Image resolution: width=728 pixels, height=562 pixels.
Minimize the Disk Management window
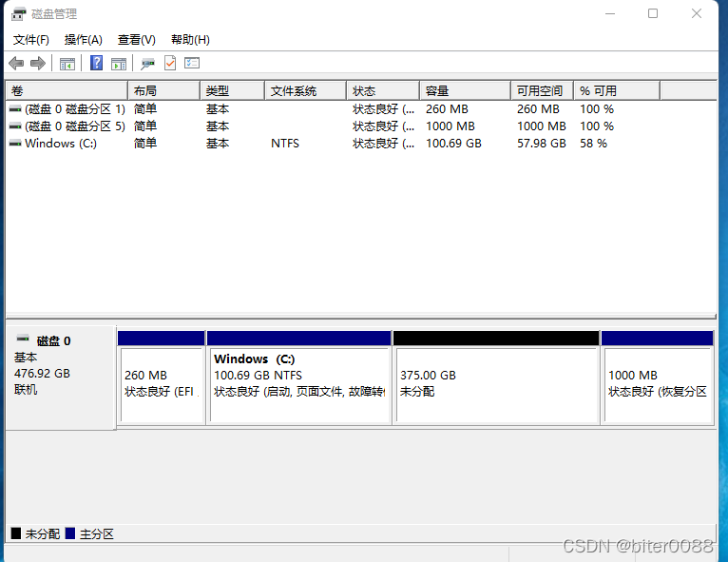[x=610, y=14]
